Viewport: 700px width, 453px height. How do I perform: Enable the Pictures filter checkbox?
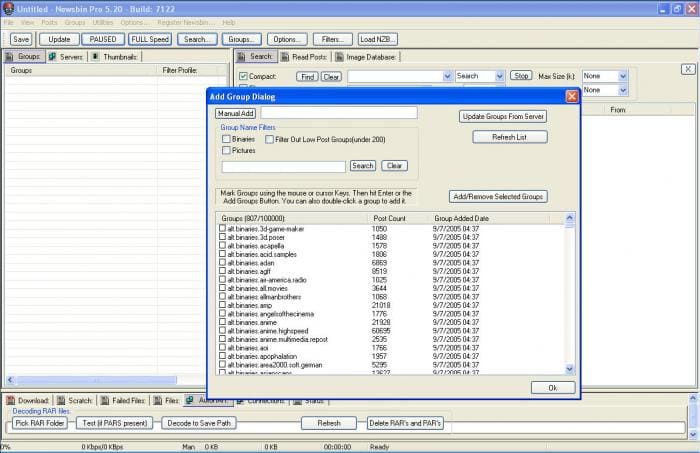pyautogui.click(x=226, y=150)
